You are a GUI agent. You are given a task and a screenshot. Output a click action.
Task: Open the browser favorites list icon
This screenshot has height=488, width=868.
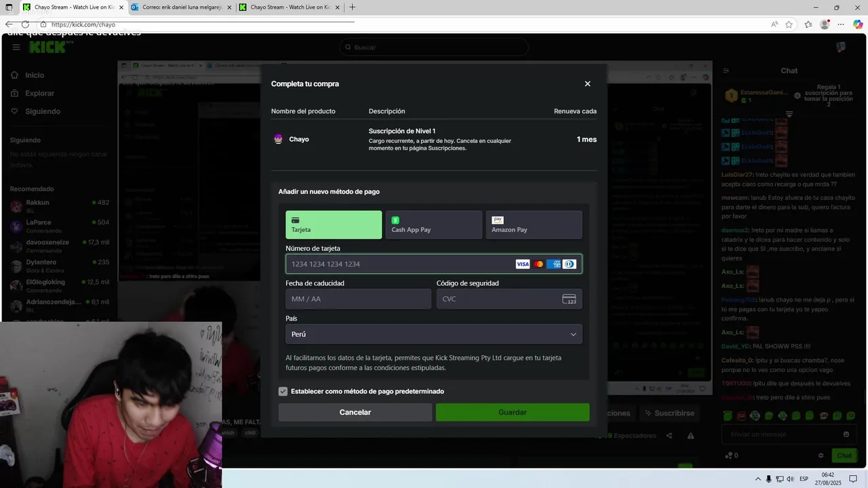click(808, 24)
